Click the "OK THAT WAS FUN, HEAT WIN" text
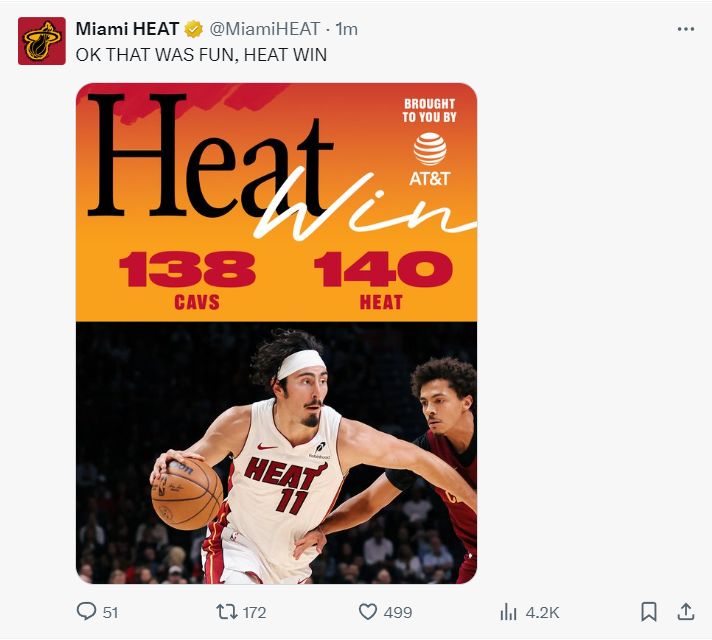 click(x=201, y=54)
